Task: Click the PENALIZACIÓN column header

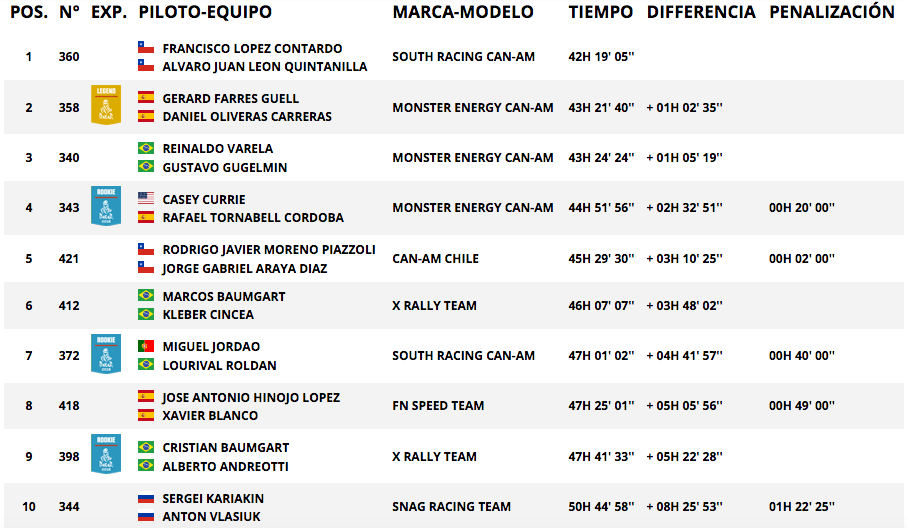Action: click(832, 12)
